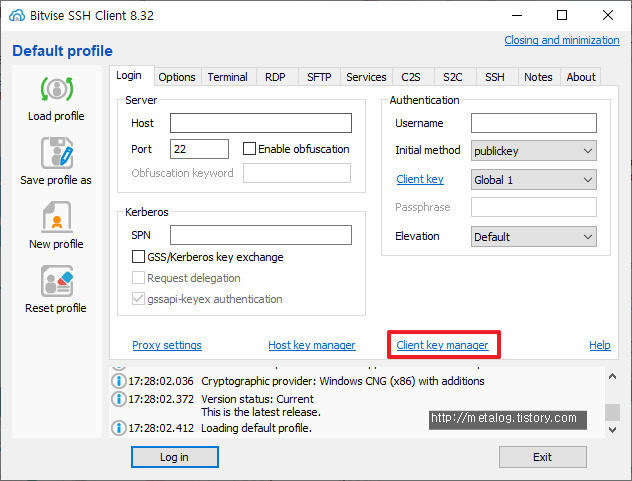The width and height of the screenshot is (632, 481).
Task: Click the 'Loading default profile.' log text
Action: click(x=256, y=428)
